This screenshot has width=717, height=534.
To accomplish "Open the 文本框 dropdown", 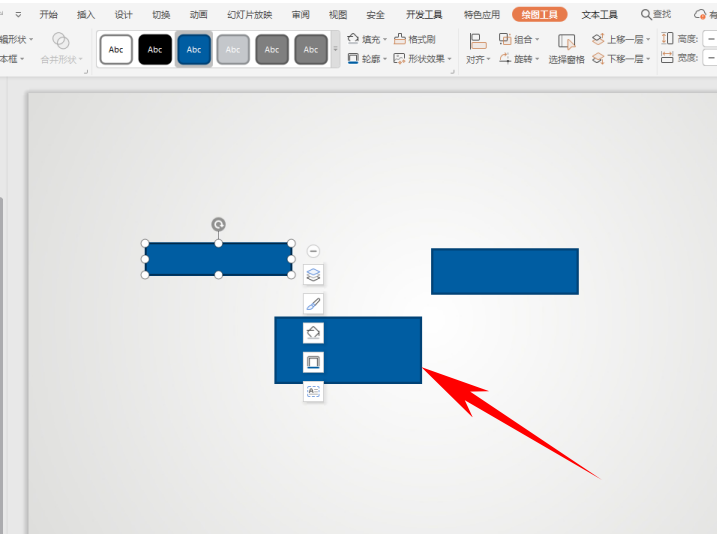I will 12,59.
